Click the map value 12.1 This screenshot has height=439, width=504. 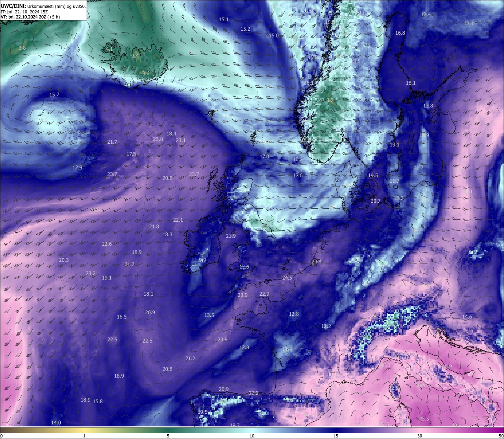[x=469, y=23]
